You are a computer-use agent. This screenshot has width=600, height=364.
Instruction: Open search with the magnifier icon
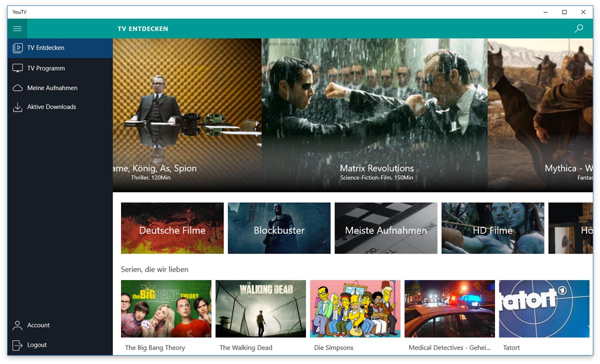[x=578, y=28]
